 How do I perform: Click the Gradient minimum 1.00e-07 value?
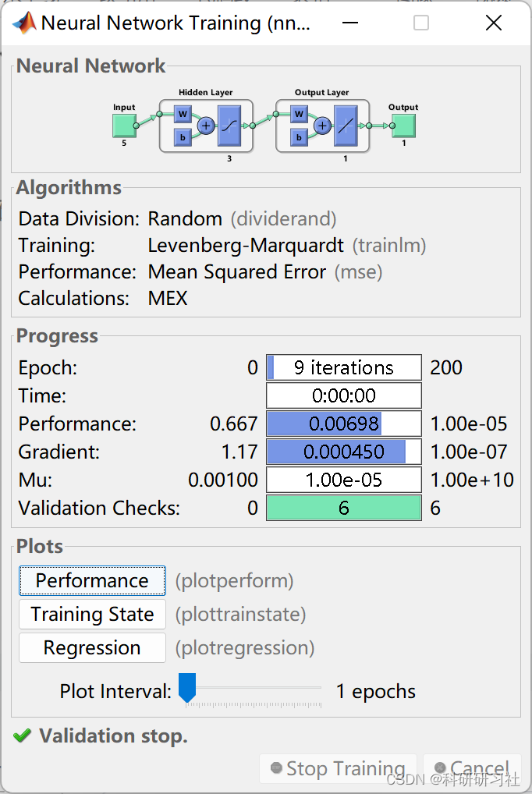469,452
